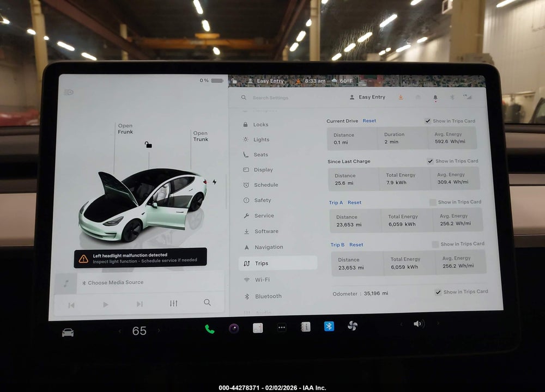
Task: Open the dashcam camera app
Action: click(x=234, y=328)
